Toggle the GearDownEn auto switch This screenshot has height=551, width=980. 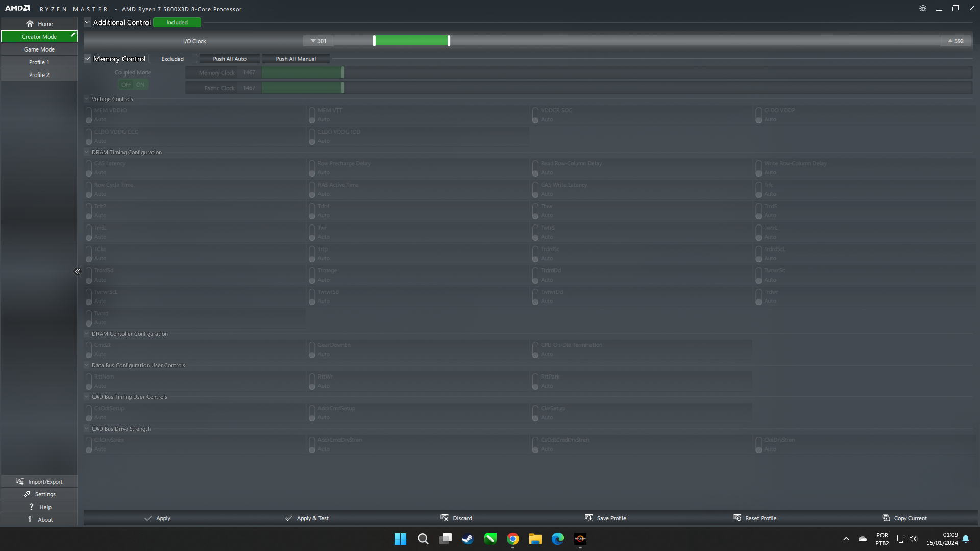pyautogui.click(x=312, y=349)
